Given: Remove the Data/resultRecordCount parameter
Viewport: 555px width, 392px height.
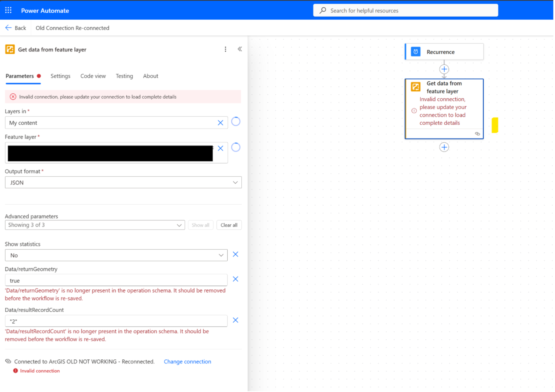Looking at the screenshot, I should coord(236,320).
